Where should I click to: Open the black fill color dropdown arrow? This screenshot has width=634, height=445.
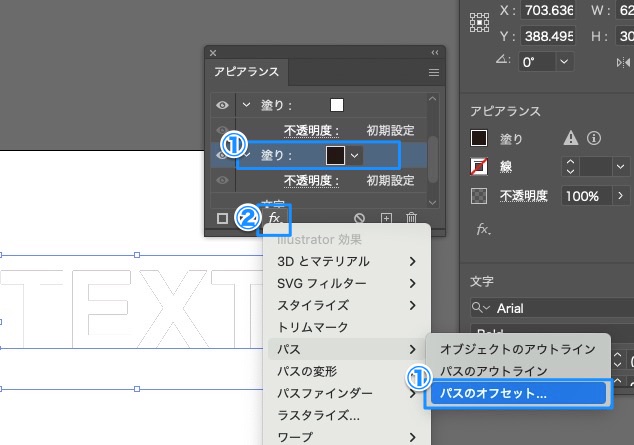pos(354,155)
